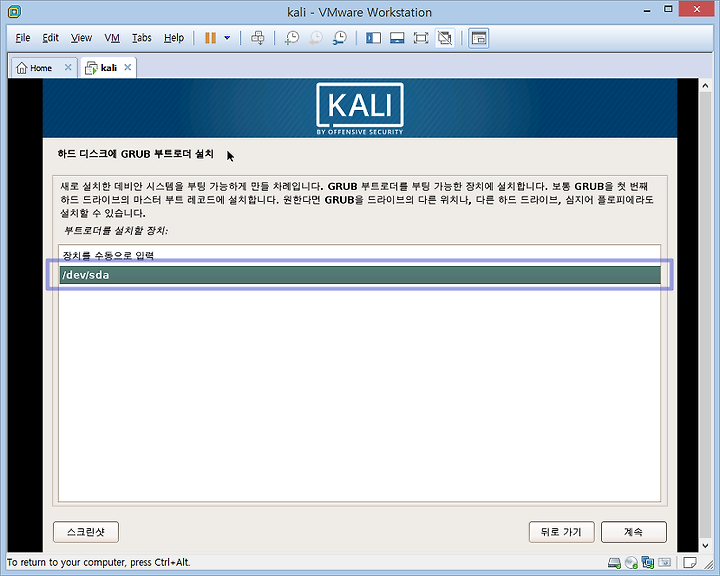Pause the virtual machine

tap(210, 38)
